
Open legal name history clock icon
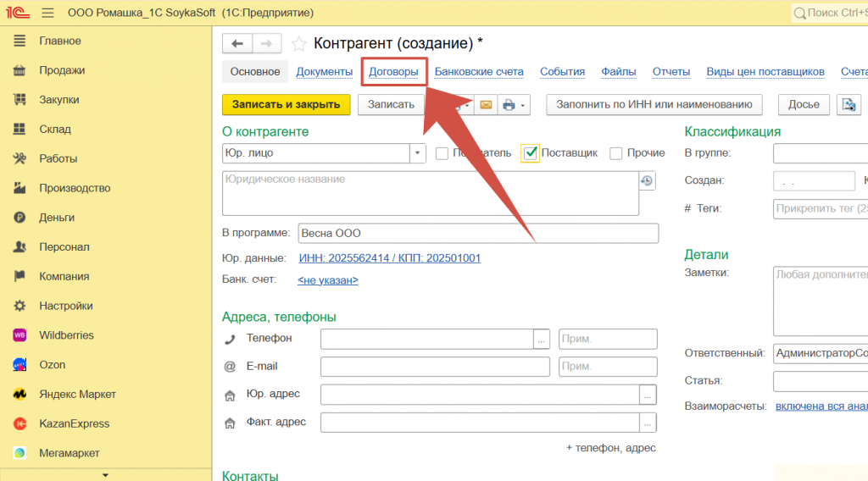[647, 180]
